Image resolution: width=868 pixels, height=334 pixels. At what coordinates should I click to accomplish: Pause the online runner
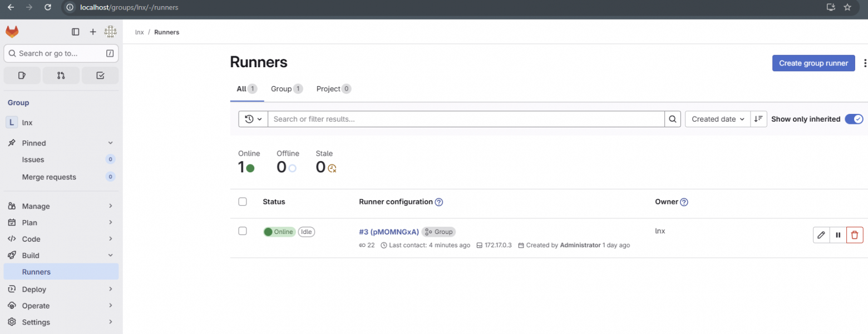tap(838, 235)
